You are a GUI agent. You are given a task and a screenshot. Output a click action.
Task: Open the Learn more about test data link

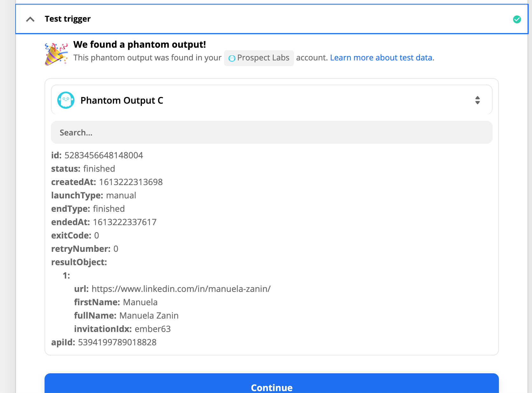381,58
